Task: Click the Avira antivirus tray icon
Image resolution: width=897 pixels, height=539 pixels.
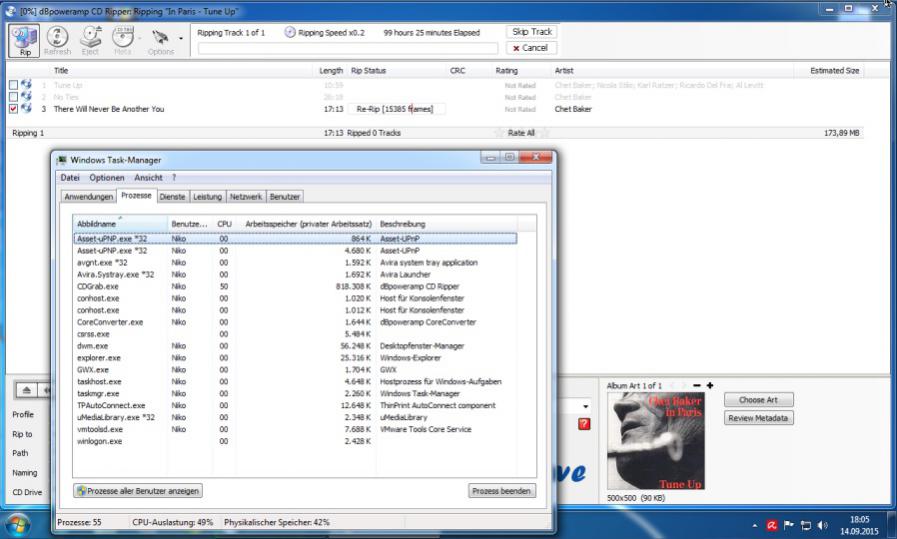Action: [771, 524]
